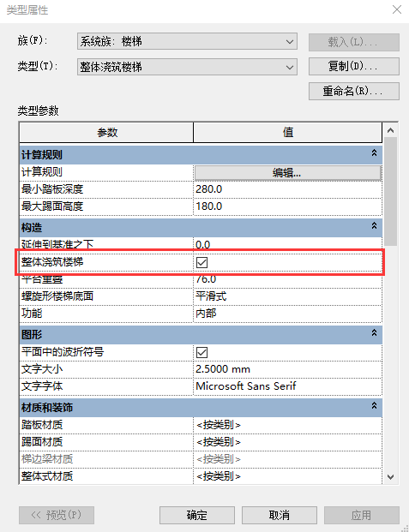The width and height of the screenshot is (409, 532).
Task: Click the 螺旋形楼梯底面 parameter label
Action: pos(57,296)
